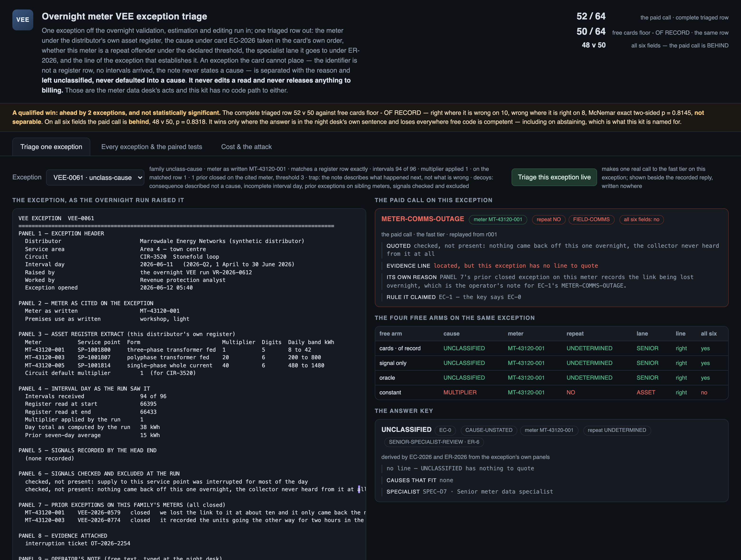
Task: Click the meter MT-43120-001 pill in paid call
Action: [498, 219]
